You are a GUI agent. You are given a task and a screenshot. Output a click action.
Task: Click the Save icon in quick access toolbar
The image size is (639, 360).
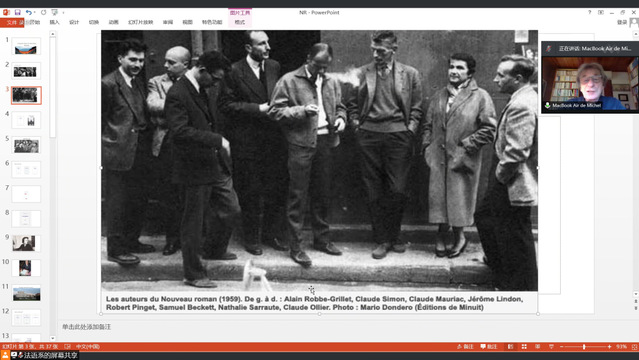click(17, 13)
